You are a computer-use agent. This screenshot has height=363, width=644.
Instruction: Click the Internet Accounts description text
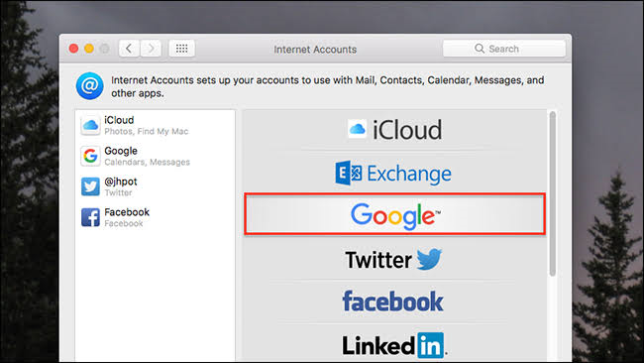click(x=327, y=86)
